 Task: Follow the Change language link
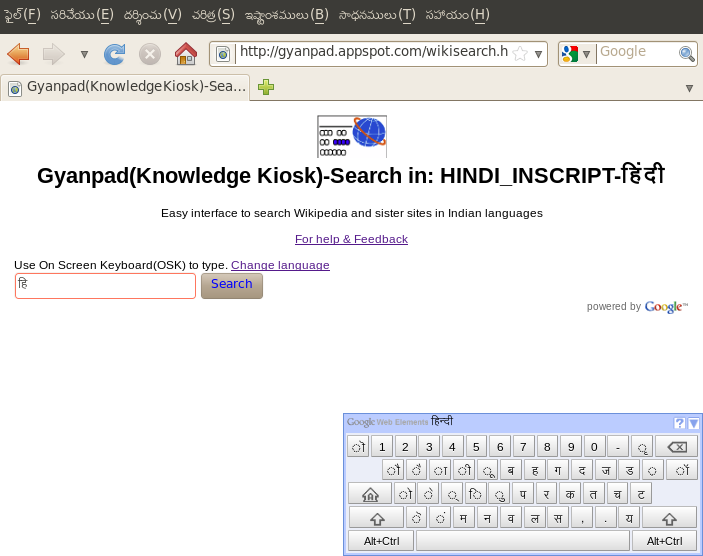tap(280, 265)
